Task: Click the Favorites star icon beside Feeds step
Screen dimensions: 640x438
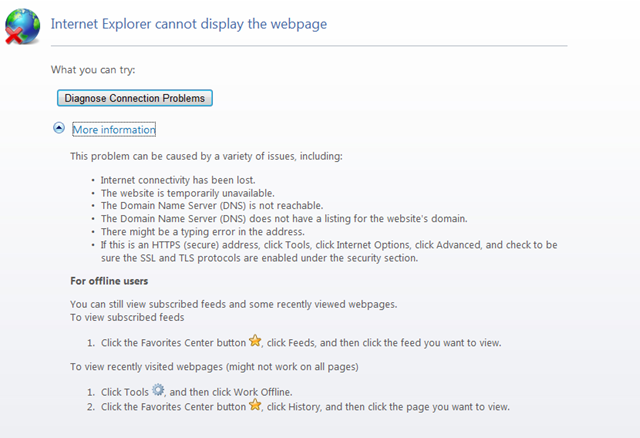Action: (x=255, y=340)
